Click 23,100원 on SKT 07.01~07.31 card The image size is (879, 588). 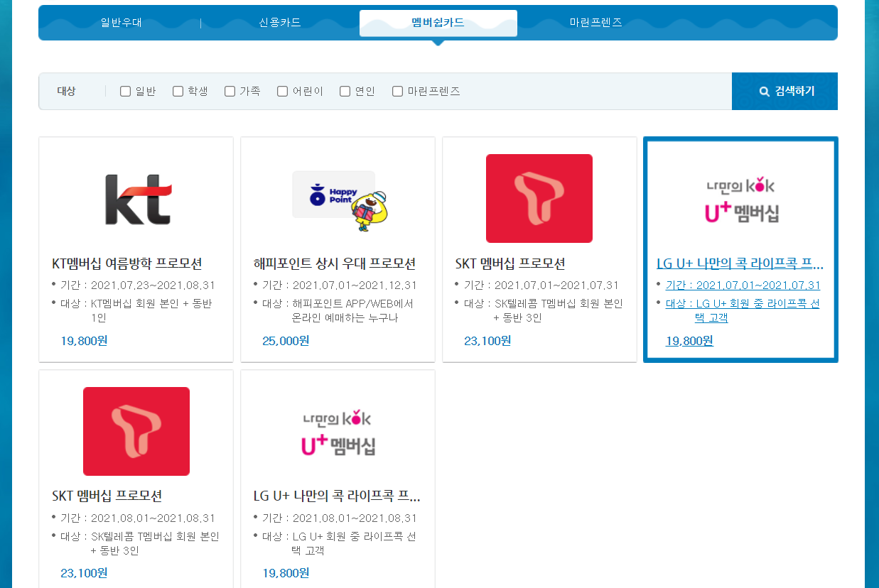[487, 341]
